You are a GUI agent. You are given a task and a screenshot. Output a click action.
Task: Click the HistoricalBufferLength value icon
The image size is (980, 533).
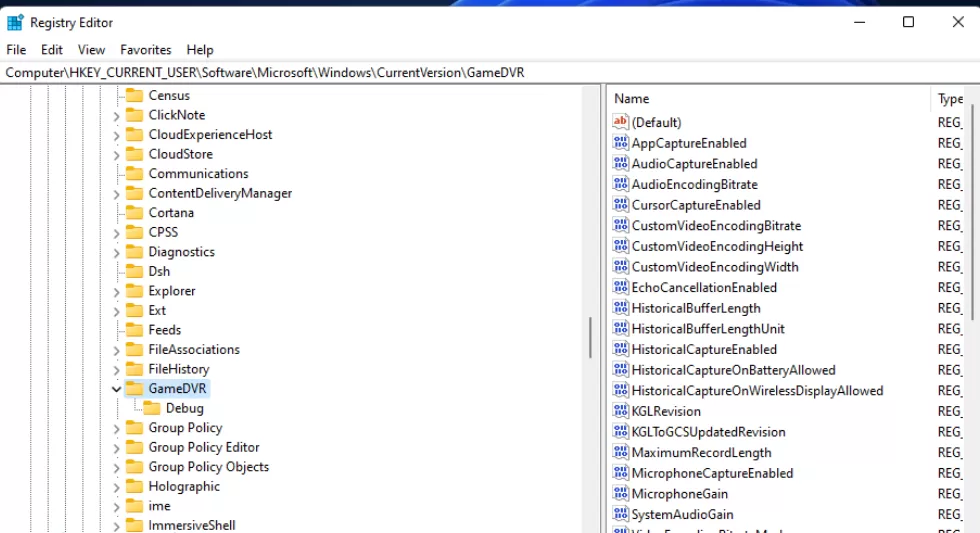[620, 308]
